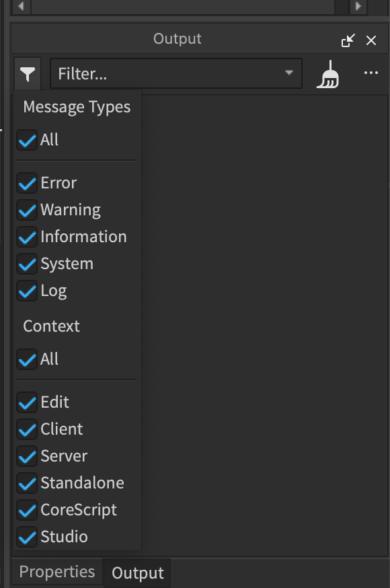The height and width of the screenshot is (588, 390).
Task: Select the Output tab
Action: (x=136, y=573)
